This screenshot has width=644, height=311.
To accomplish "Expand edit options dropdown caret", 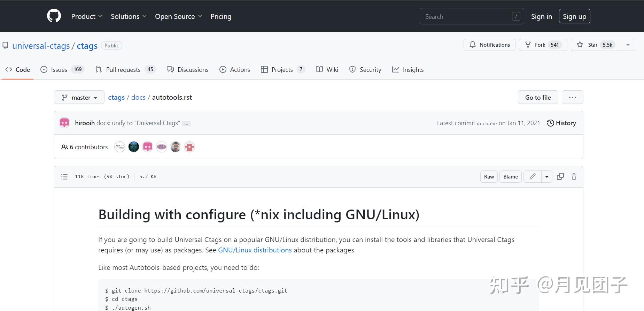I will point(546,177).
